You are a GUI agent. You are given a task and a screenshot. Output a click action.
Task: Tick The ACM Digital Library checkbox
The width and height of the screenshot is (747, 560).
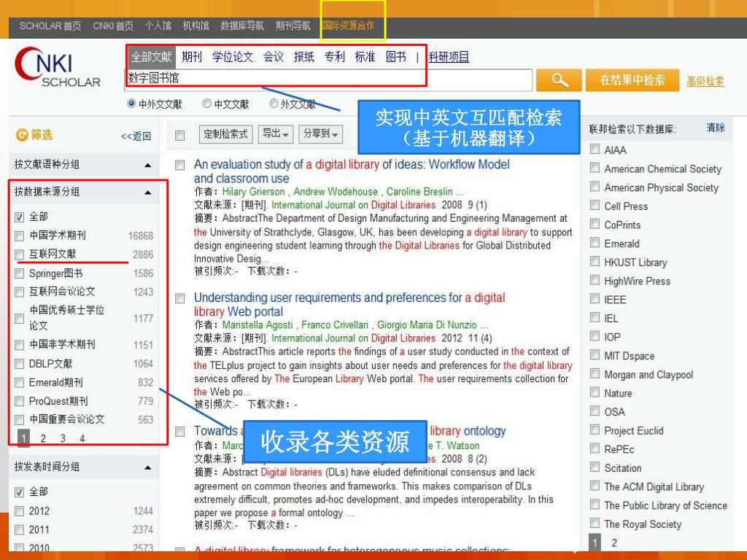coord(595,485)
